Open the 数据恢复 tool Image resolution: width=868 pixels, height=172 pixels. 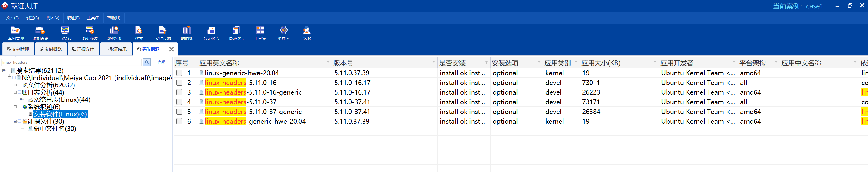coord(90,33)
